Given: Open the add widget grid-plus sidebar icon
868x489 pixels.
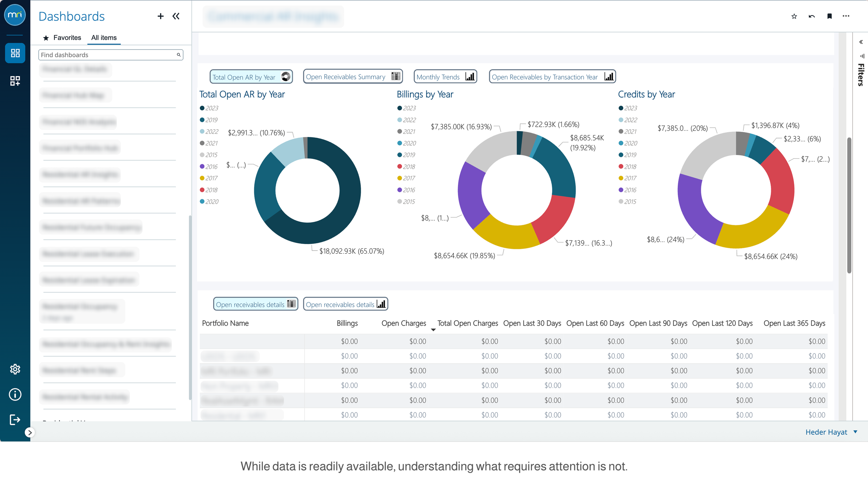Looking at the screenshot, I should pyautogui.click(x=15, y=81).
